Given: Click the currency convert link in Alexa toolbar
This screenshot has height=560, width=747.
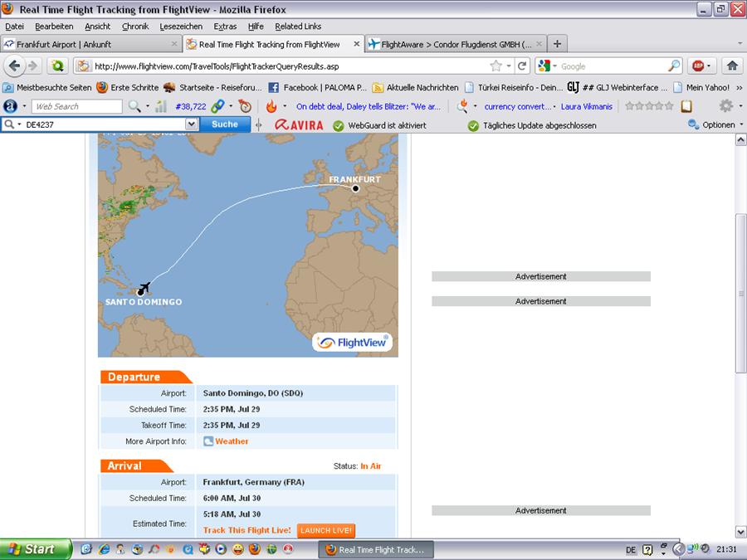Looking at the screenshot, I should coord(517,106).
